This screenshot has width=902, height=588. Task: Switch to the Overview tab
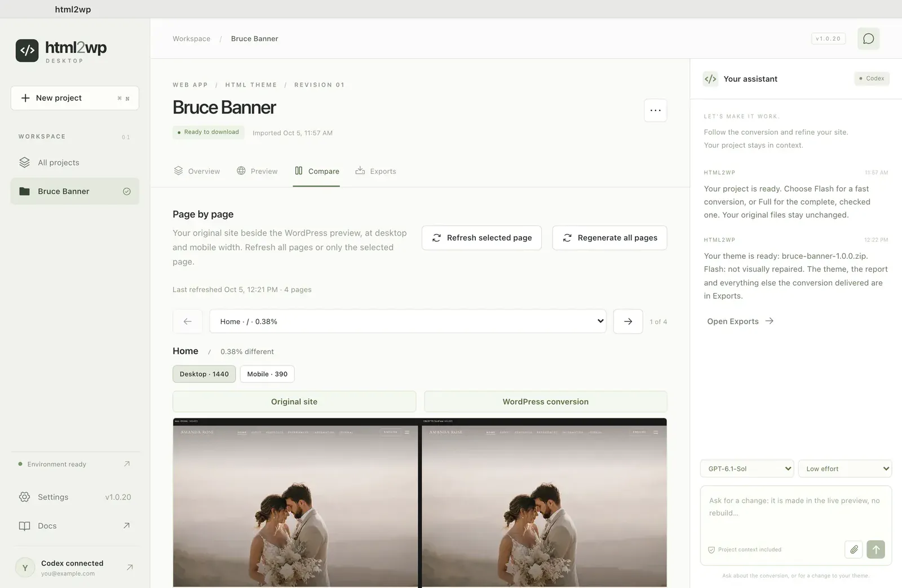pos(197,171)
